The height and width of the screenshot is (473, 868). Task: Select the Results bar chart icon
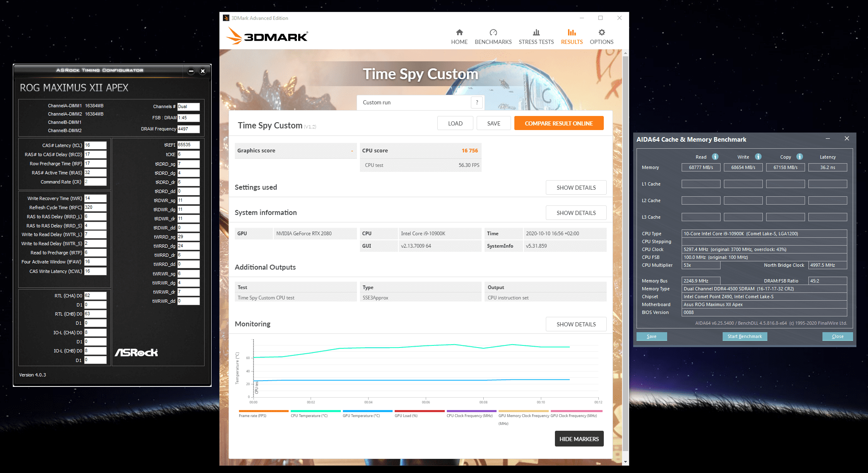tap(571, 32)
